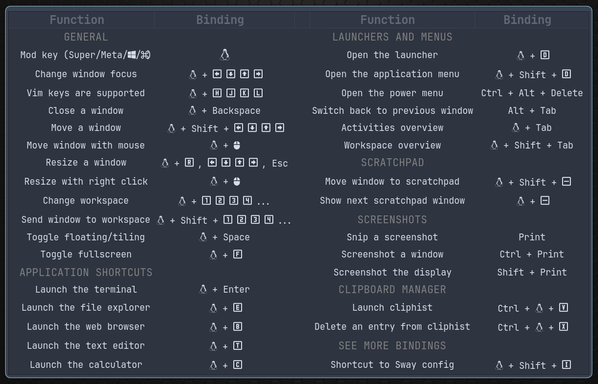Click the F key icon for Toggle fullscreen
The image size is (598, 384).
238,254
